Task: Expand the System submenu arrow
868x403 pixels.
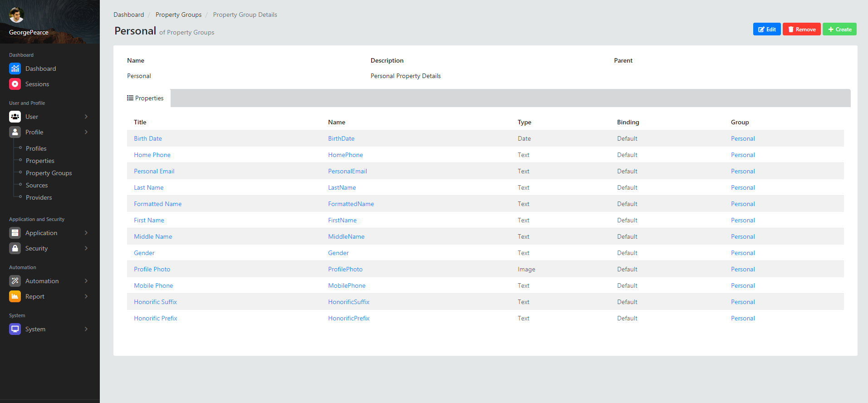Action: coord(86,329)
